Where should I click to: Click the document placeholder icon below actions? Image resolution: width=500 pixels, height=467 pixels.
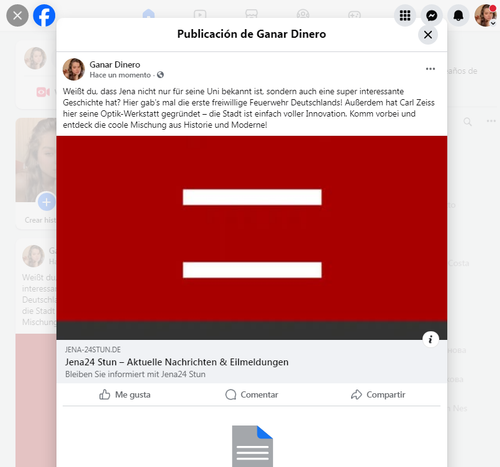(252, 446)
